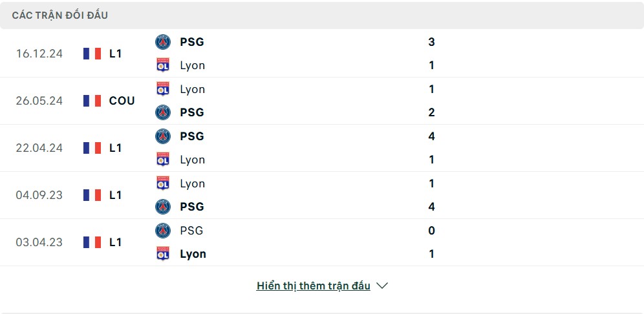Expand list with the chevron arrow
Image resolution: width=644 pixels, height=314 pixels.
coord(382,286)
